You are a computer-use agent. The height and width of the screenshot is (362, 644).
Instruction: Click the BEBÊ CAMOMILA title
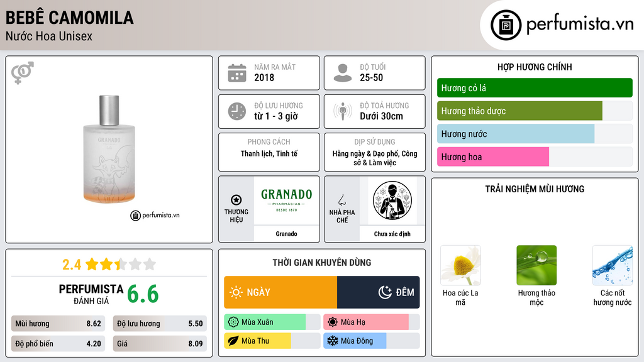[69, 18]
